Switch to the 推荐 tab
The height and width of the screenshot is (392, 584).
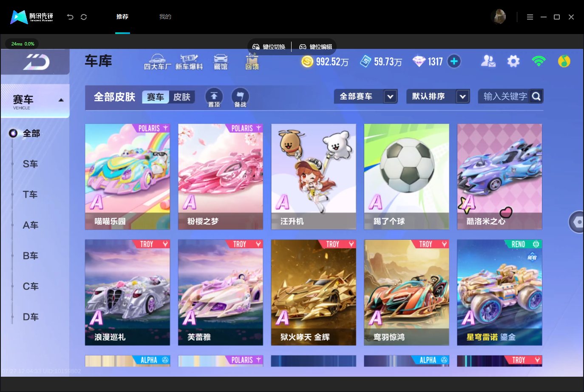coord(122,17)
